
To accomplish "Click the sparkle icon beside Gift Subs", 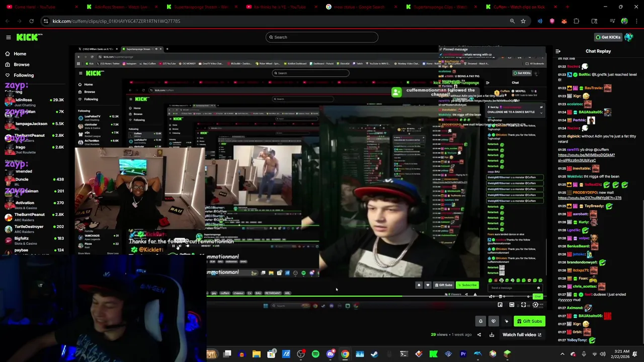I will tap(507, 321).
